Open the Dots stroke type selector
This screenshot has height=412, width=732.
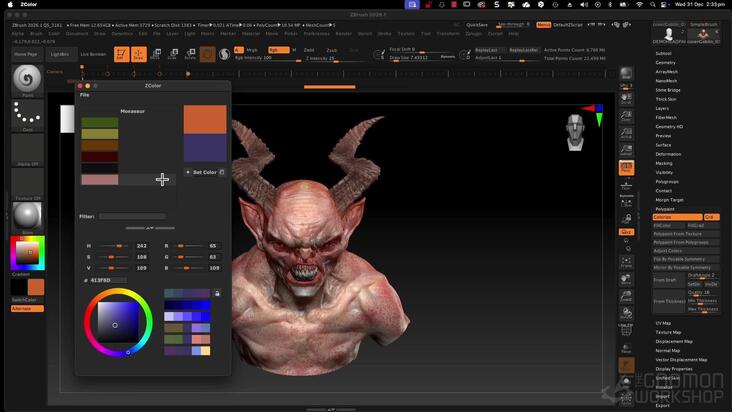coord(27,113)
